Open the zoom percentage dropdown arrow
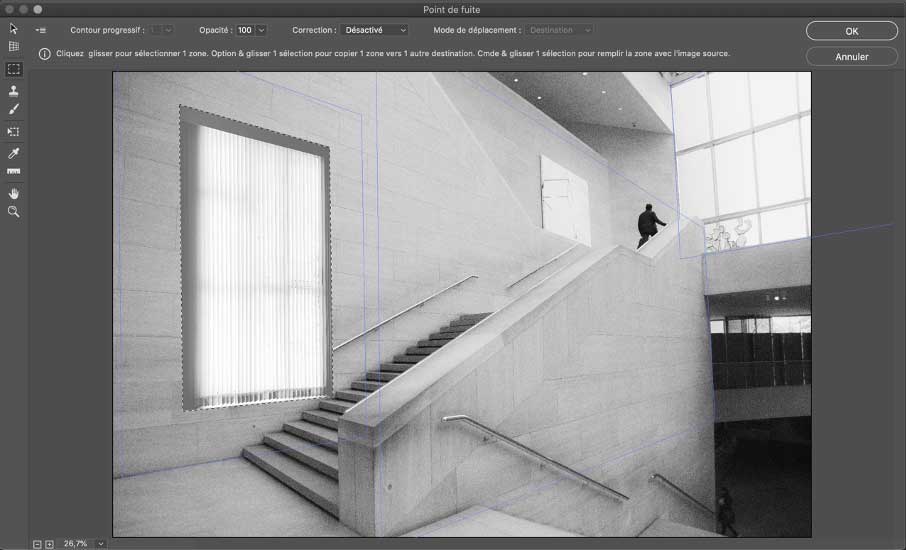Image resolution: width=906 pixels, height=550 pixels. pyautogui.click(x=101, y=544)
